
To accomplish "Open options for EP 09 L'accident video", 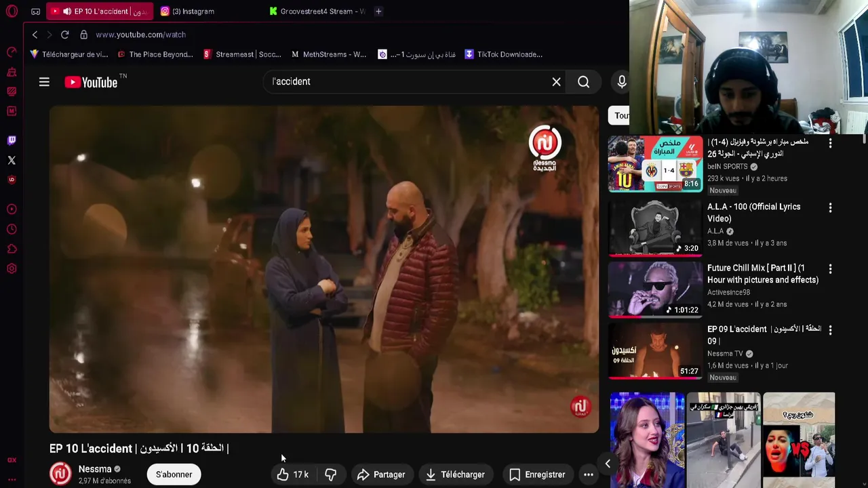I will (x=830, y=330).
